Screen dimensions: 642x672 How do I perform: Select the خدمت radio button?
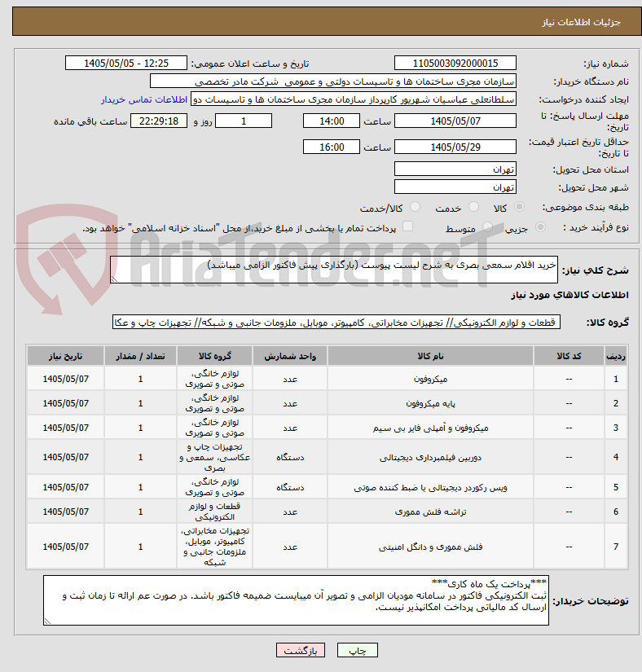[473, 208]
